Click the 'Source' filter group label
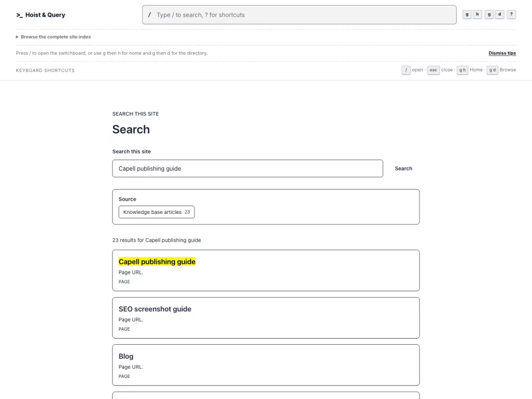Image resolution: width=532 pixels, height=399 pixels. click(x=127, y=199)
